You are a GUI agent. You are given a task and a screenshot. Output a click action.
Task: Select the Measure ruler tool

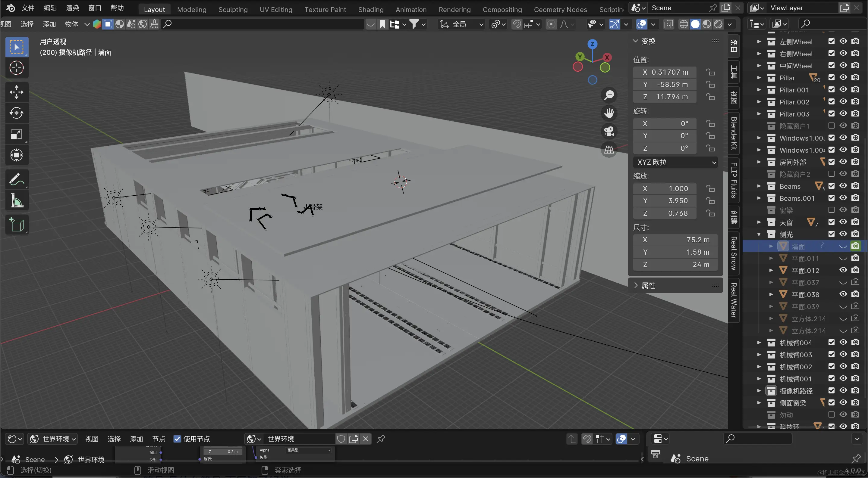16,201
